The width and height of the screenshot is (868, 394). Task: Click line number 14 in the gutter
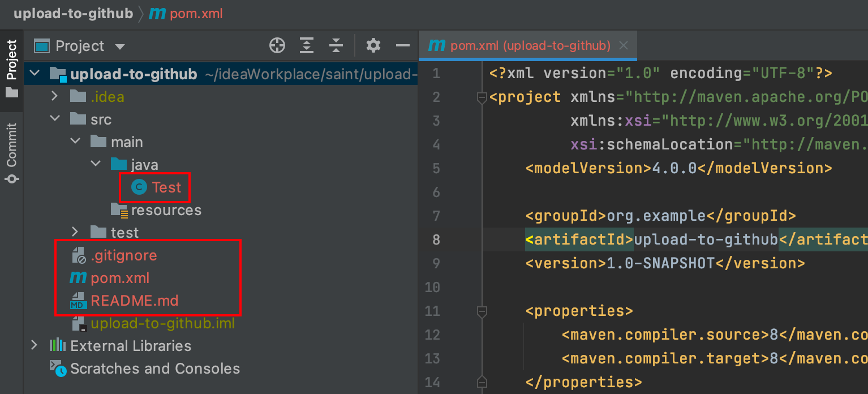click(x=432, y=382)
